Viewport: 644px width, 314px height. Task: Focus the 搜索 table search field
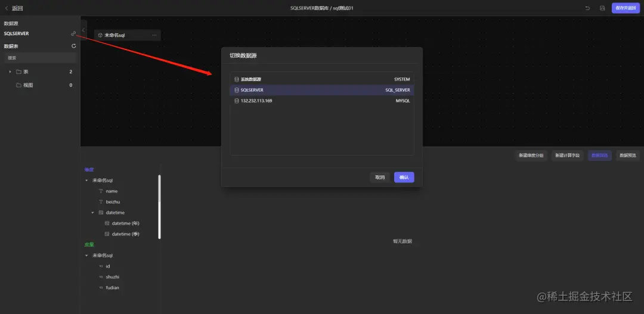coord(40,58)
